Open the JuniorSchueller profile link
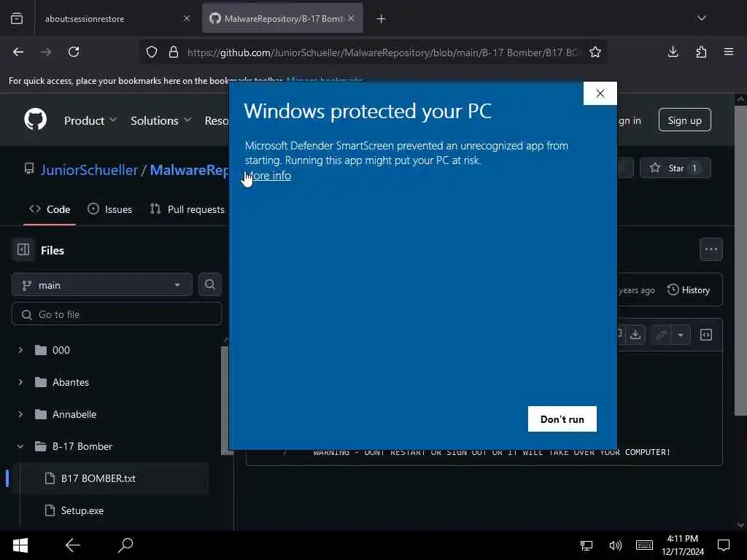The image size is (747, 560). (89, 170)
